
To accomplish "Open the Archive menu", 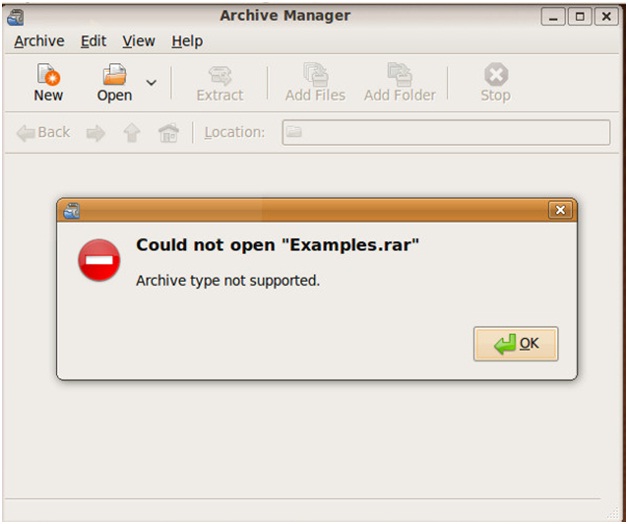I will point(39,41).
